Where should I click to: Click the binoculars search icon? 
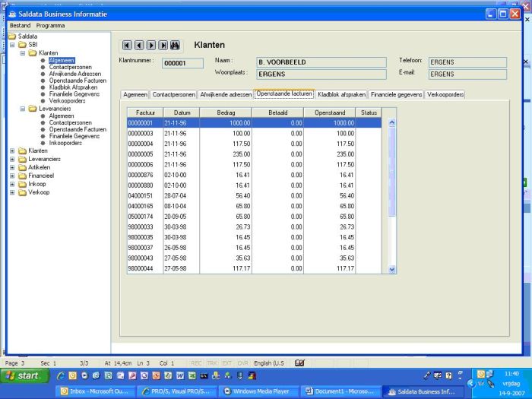(x=175, y=46)
